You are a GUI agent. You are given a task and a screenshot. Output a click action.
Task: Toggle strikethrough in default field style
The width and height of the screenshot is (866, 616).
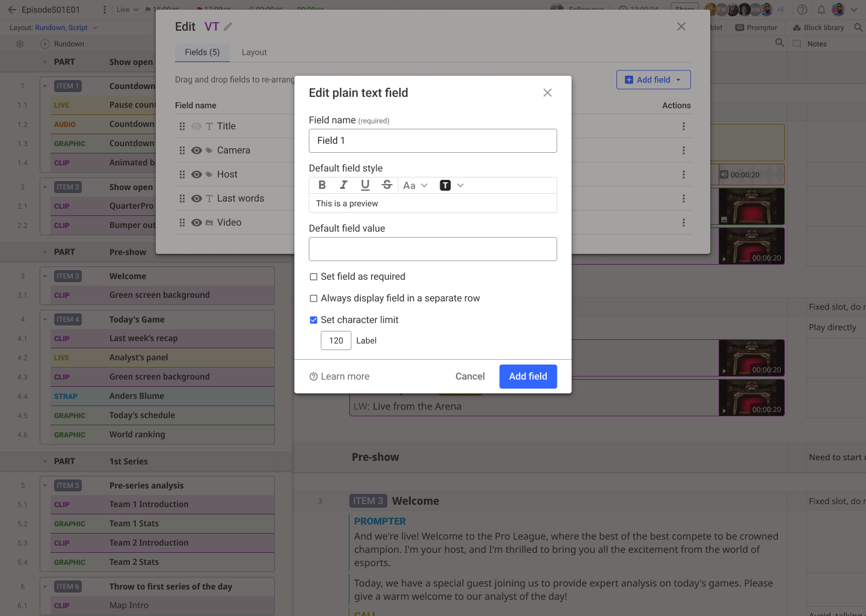[x=387, y=185]
